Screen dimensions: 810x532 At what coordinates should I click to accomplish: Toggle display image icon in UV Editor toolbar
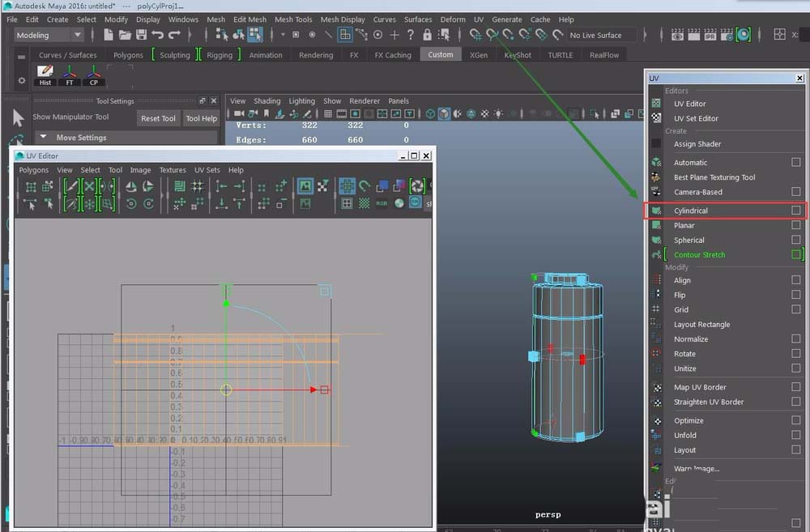coord(305,186)
